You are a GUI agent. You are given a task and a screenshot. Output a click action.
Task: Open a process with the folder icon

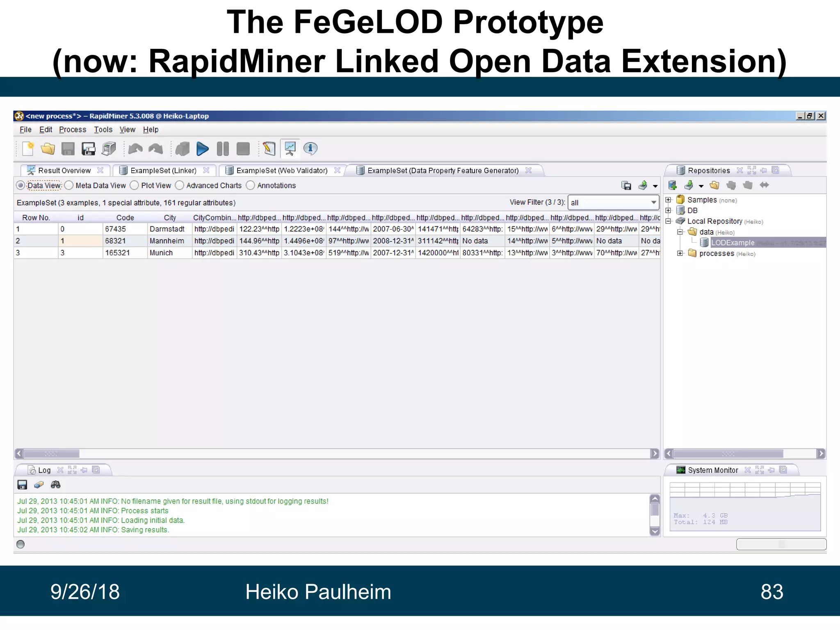[x=48, y=149]
